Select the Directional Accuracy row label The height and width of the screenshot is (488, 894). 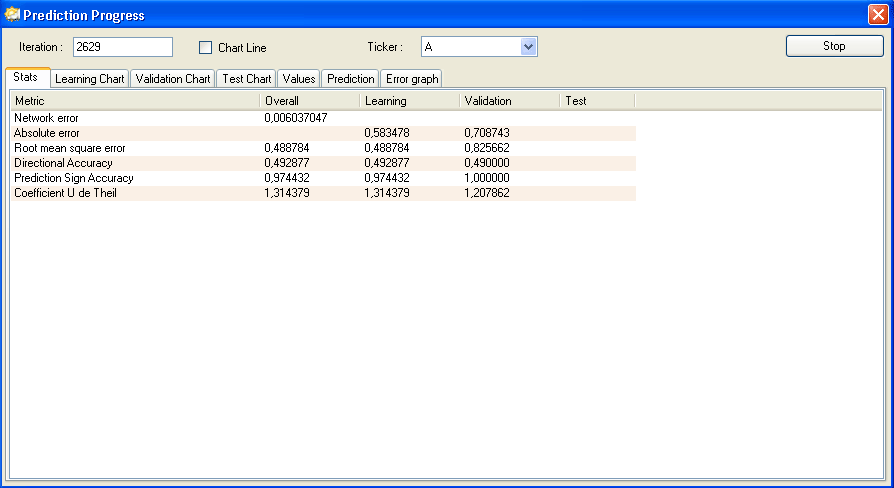pyautogui.click(x=63, y=163)
